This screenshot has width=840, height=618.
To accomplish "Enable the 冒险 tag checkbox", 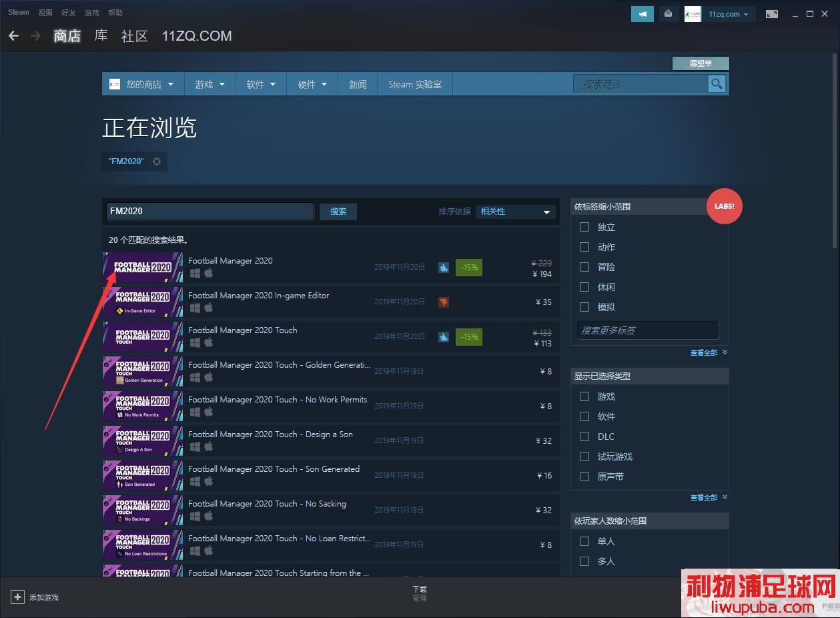I will pos(584,267).
